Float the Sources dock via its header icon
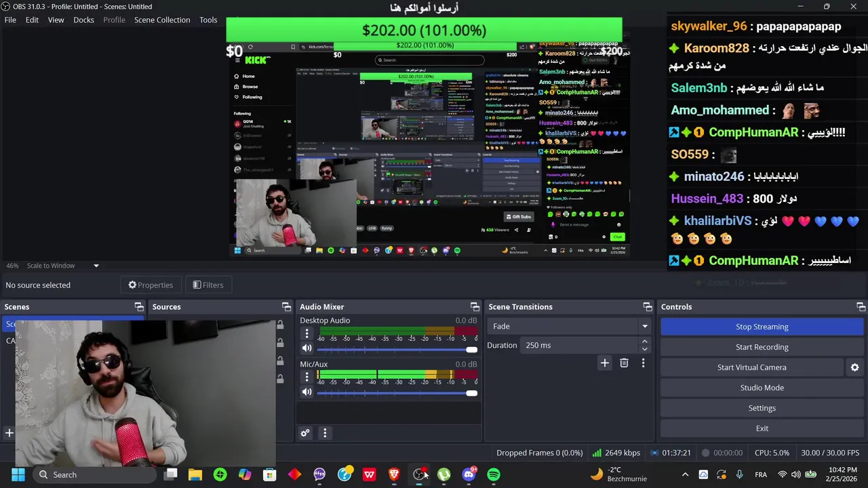 coord(286,307)
